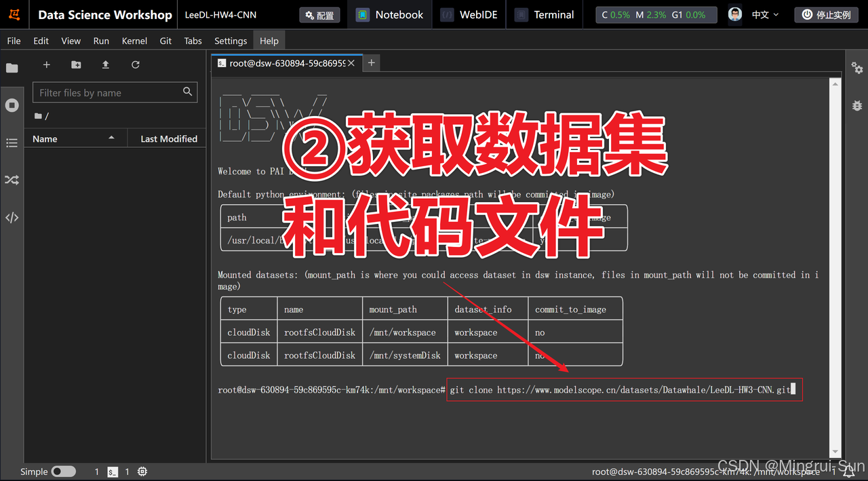Open the Table of Contents sidebar icon
The height and width of the screenshot is (481, 868).
(12, 142)
